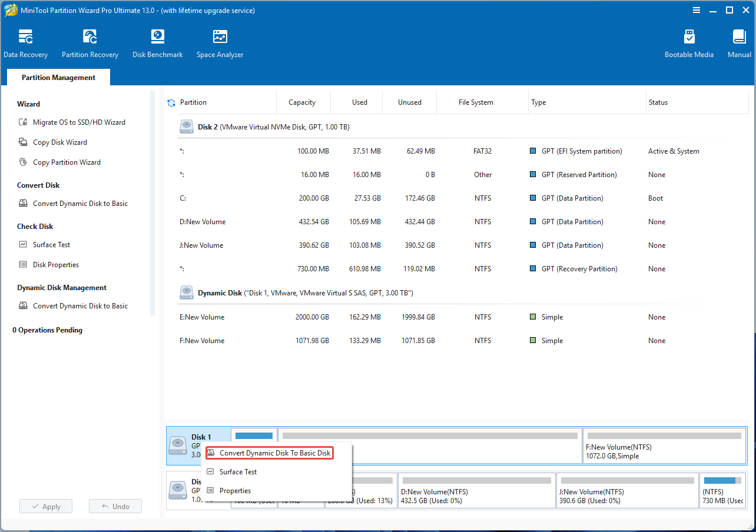756x532 pixels.
Task: Choose Surface Test from the context menu
Action: click(238, 471)
